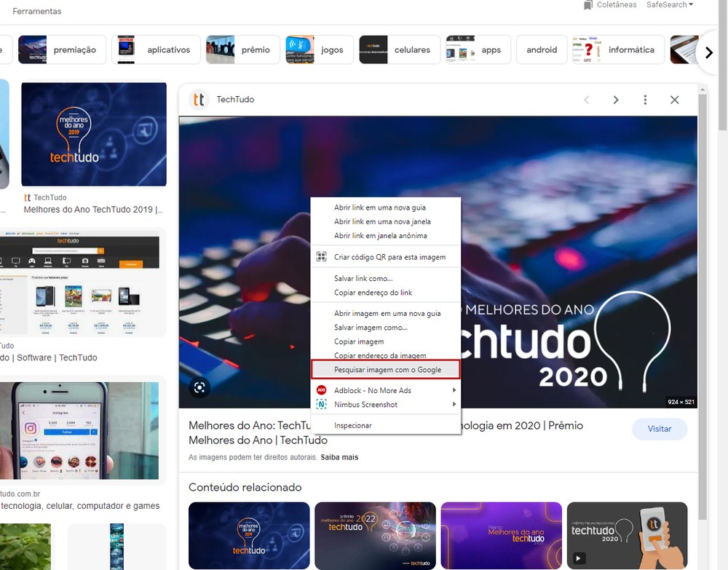Open the three-dot more options menu
Image resolution: width=728 pixels, height=570 pixels.
(x=645, y=100)
